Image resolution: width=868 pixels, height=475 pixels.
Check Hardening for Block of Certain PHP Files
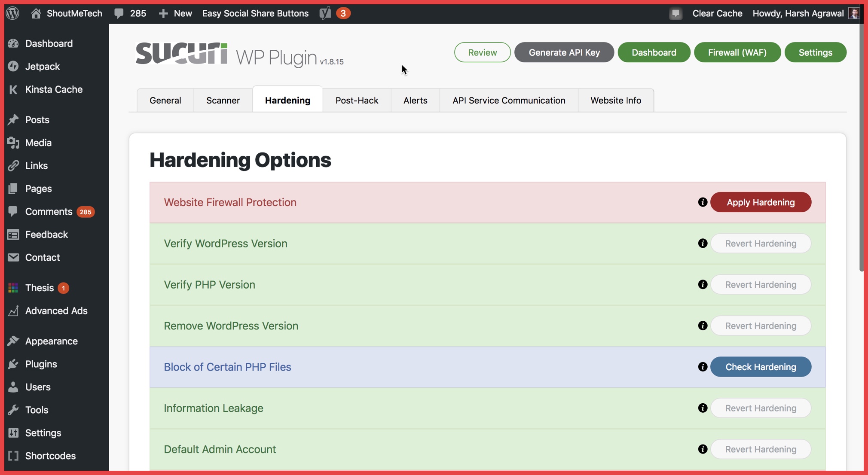pos(761,367)
